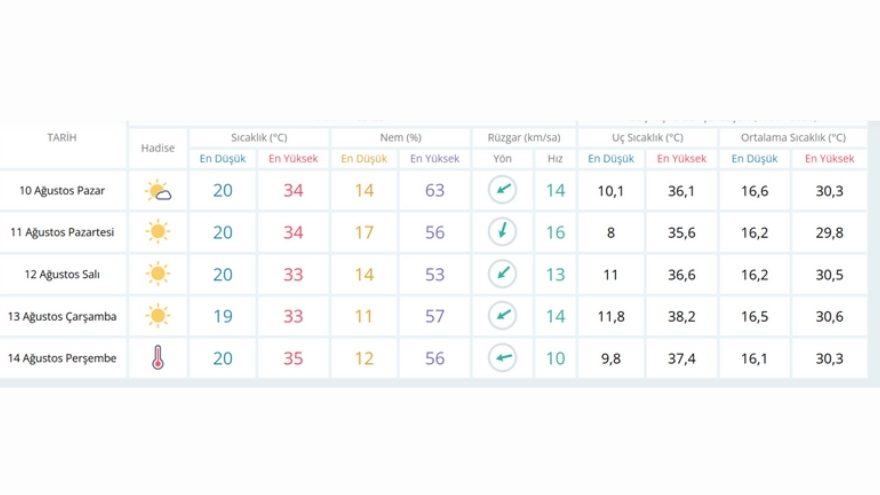Click high temperature 35 for 14 Ağustos

(293, 358)
